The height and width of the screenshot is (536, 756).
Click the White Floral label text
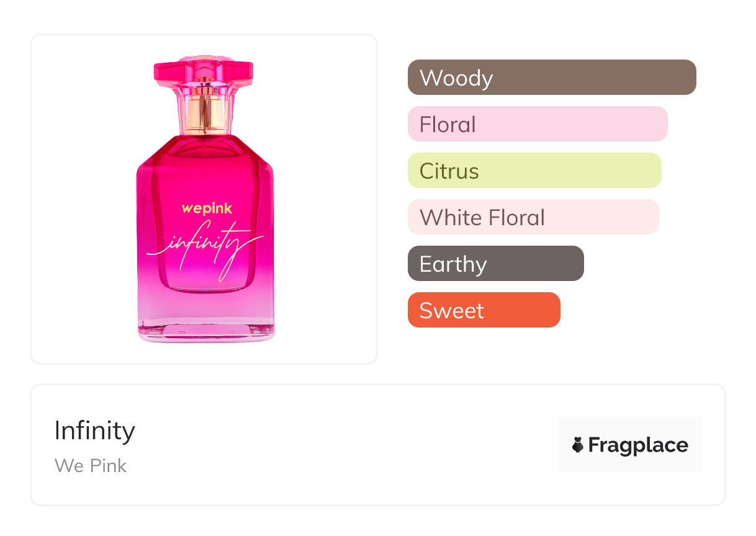pos(482,218)
